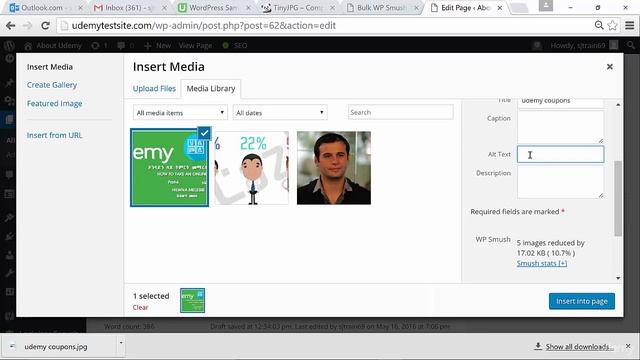Go back in browser
Screen dimensions: 640x360
(x=11, y=26)
